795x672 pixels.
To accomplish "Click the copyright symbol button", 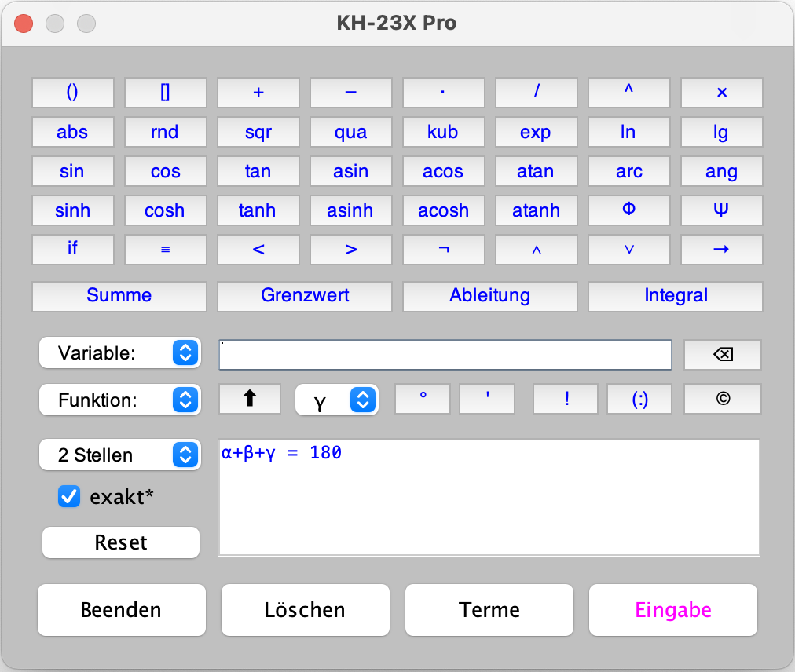I will pyautogui.click(x=722, y=399).
